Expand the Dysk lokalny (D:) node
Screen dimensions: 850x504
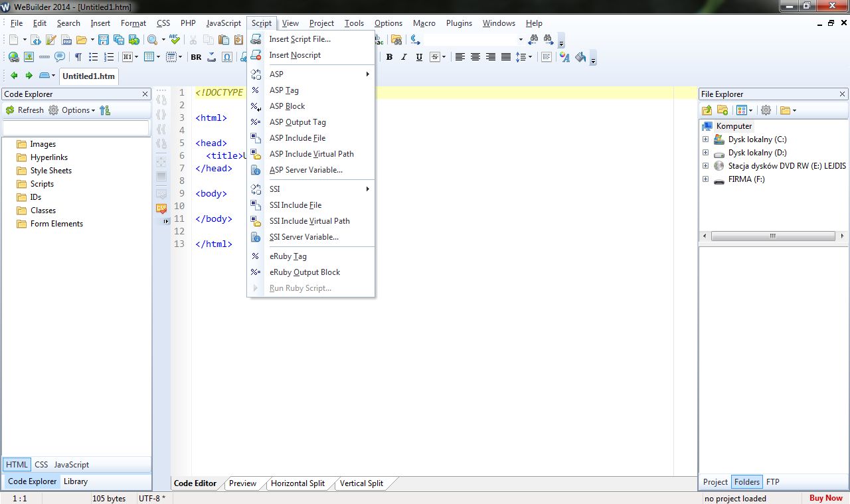tap(705, 153)
